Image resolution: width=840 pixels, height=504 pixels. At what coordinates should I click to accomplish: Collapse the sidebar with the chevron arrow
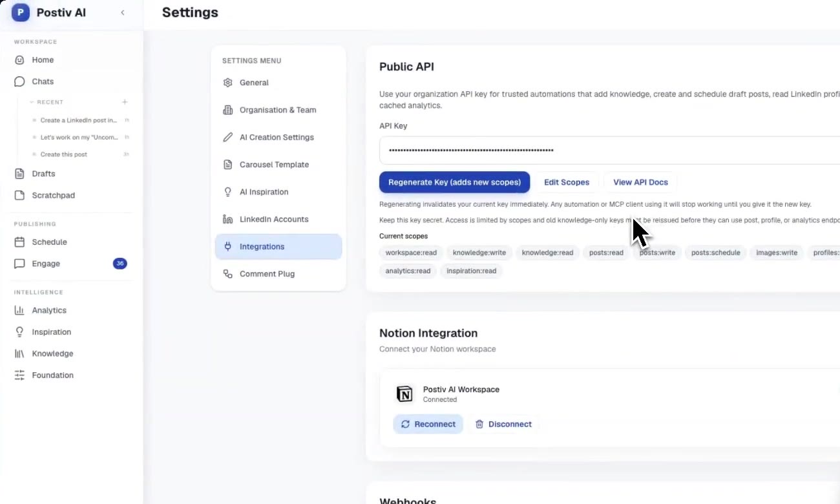[123, 12]
